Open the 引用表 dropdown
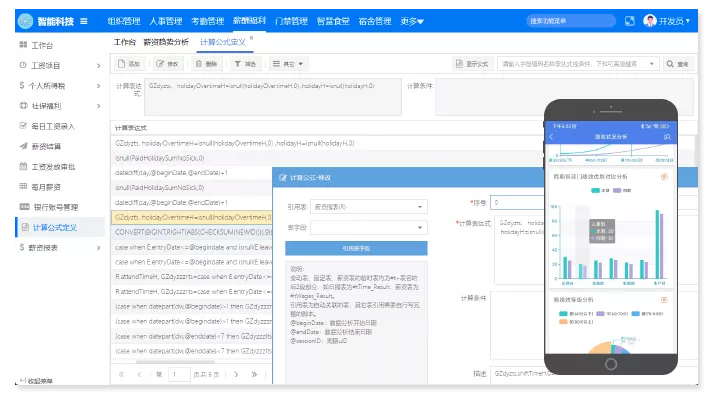Image resolution: width=714 pixels, height=395 pixels. [x=369, y=207]
